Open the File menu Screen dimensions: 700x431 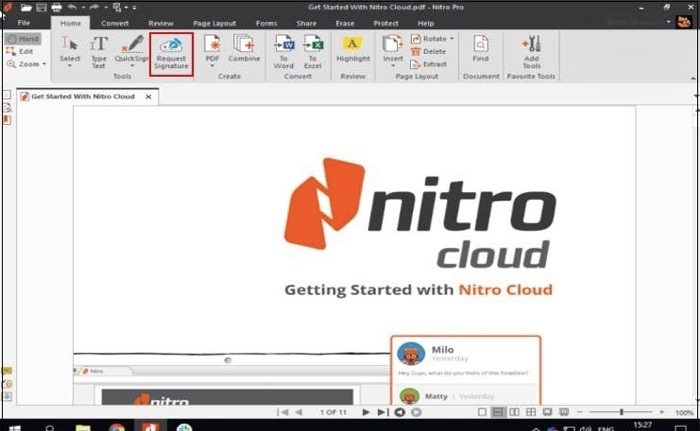tap(24, 23)
